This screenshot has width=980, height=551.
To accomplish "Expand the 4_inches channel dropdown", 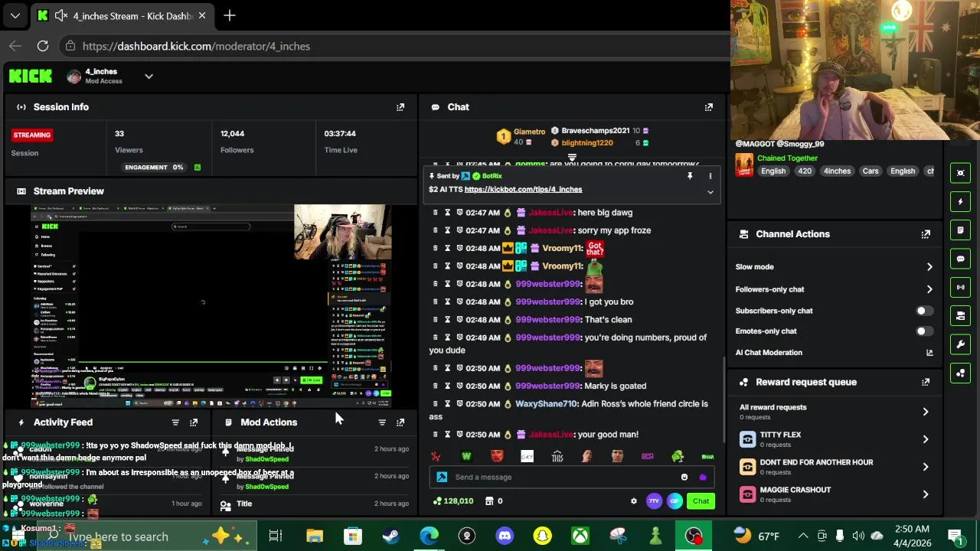I will pyautogui.click(x=149, y=77).
